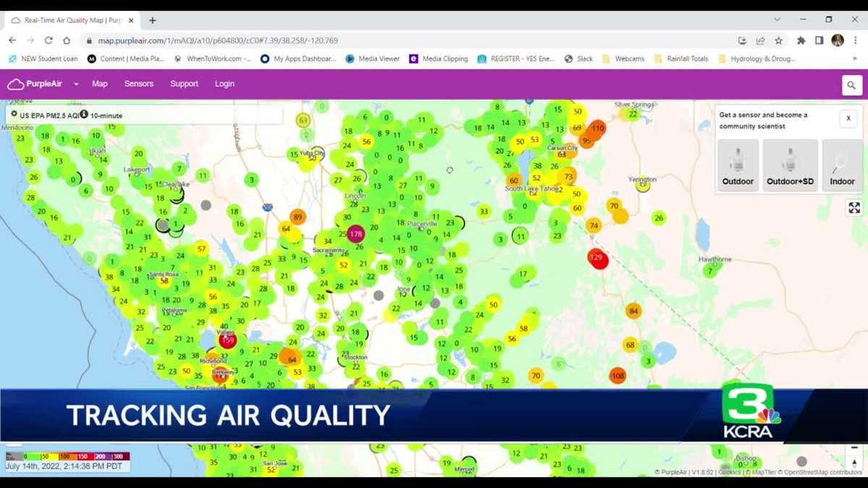Viewport: 868px width, 488px height.
Task: Click the PurpleAir cloud logo
Action: (16, 83)
